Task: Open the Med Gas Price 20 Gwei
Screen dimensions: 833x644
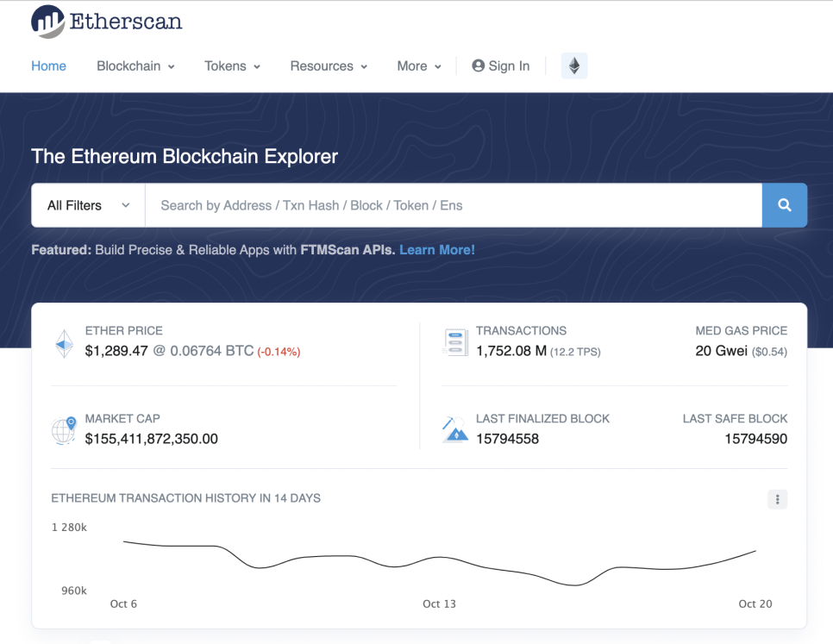Action: pos(722,351)
